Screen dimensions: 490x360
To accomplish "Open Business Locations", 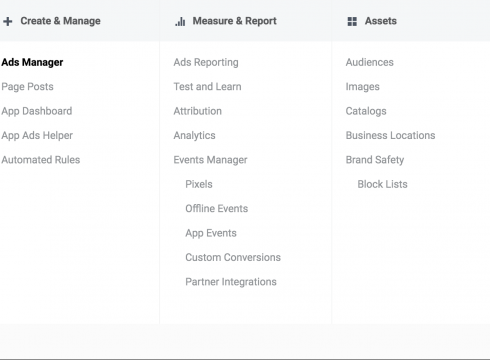I will (x=390, y=135).
